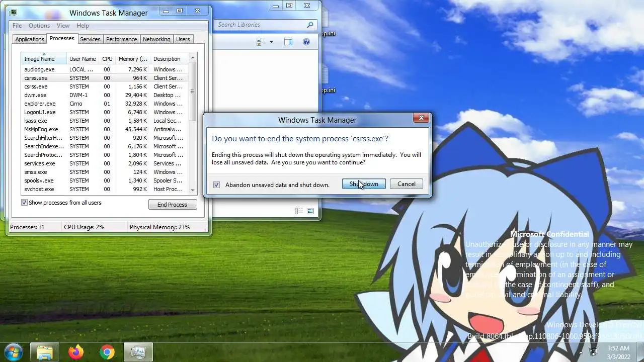The width and height of the screenshot is (644, 362).
Task: Sort processes by CPU column
Action: tap(107, 59)
